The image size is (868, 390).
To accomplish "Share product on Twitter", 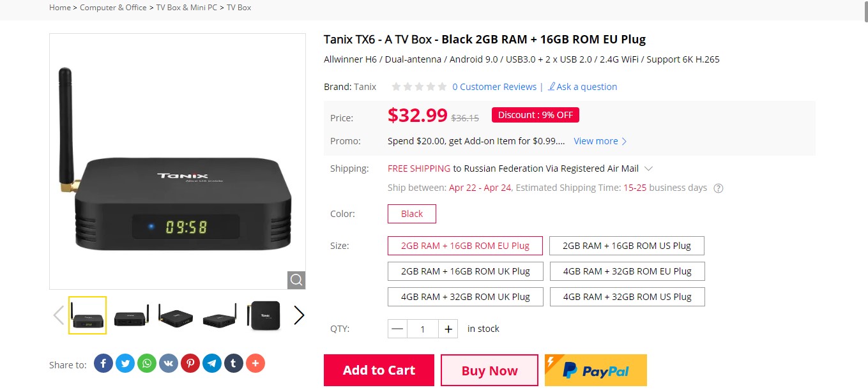I will 125,363.
